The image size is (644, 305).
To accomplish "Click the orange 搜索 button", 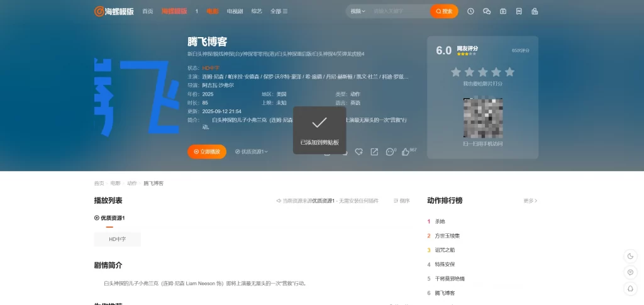I will 444,11.
